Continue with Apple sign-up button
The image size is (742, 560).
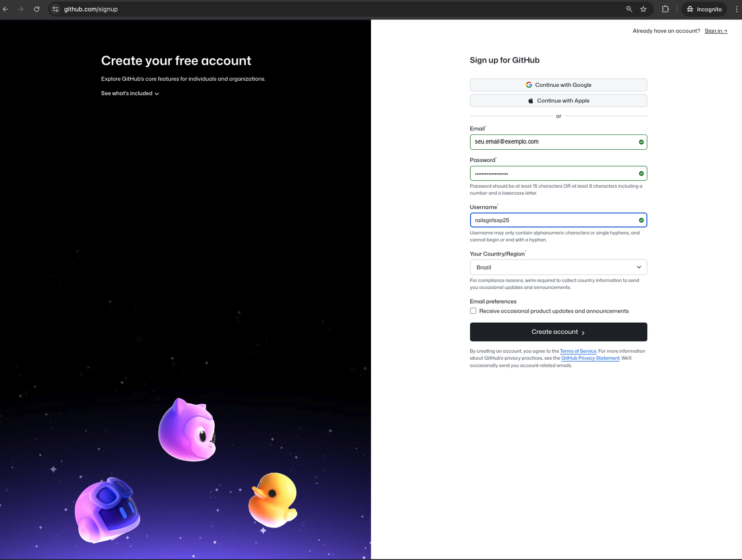pos(558,101)
